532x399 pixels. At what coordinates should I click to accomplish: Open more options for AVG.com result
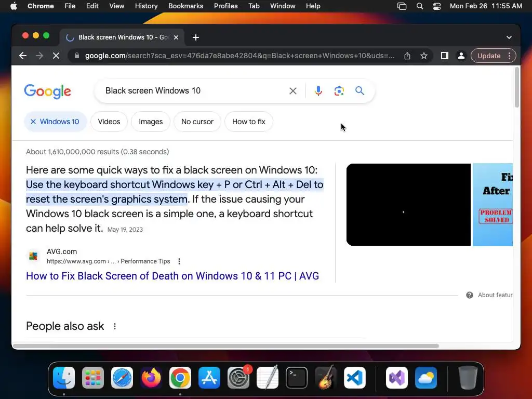coord(179,261)
